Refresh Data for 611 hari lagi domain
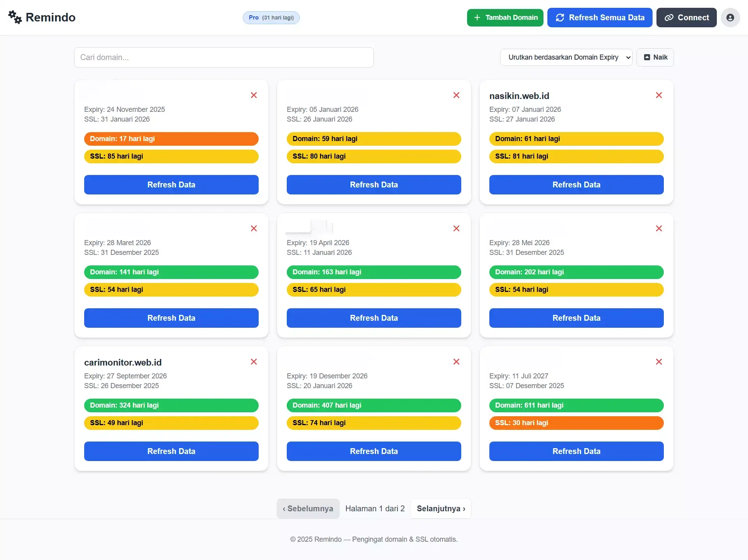748x560 pixels. [577, 451]
